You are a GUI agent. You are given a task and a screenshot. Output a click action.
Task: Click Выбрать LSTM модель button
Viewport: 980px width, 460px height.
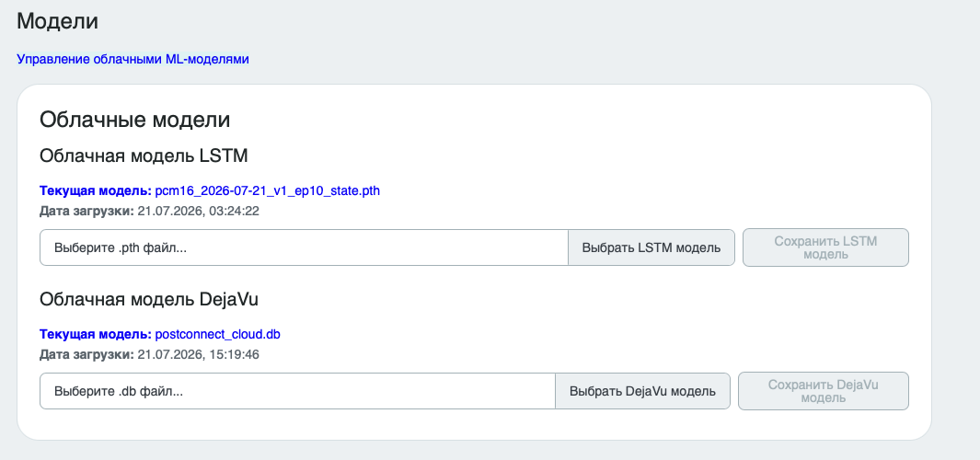pos(651,247)
